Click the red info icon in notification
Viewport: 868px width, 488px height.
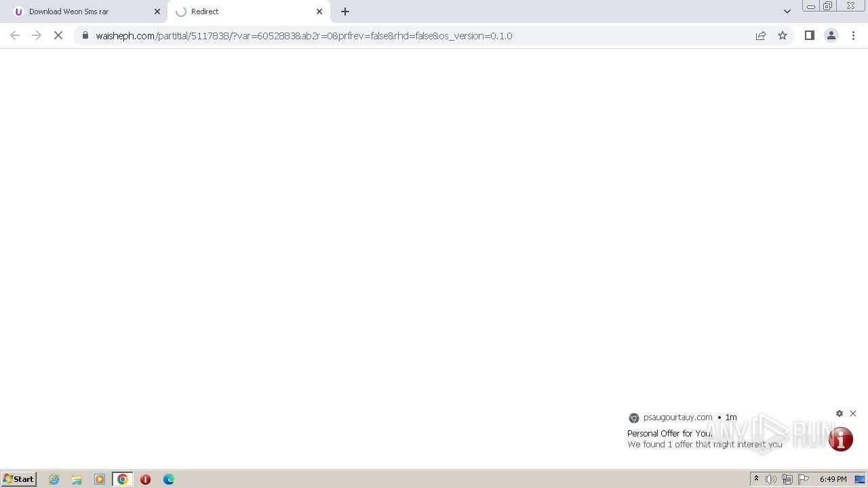pyautogui.click(x=841, y=439)
